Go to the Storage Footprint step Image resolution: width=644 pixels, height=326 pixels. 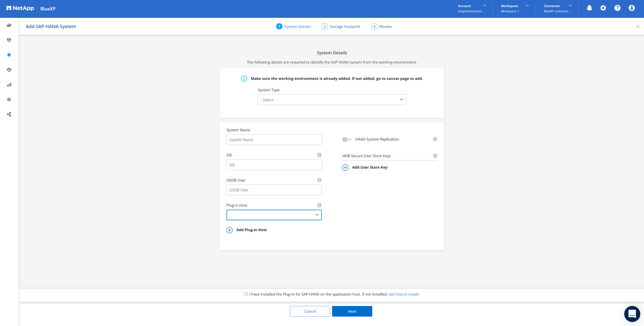pos(341,26)
